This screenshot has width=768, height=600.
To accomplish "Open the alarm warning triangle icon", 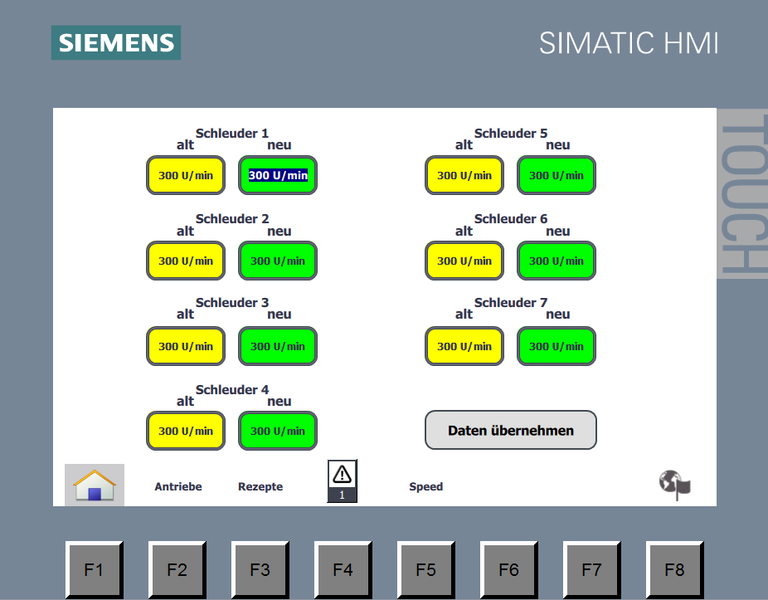I will (x=342, y=476).
